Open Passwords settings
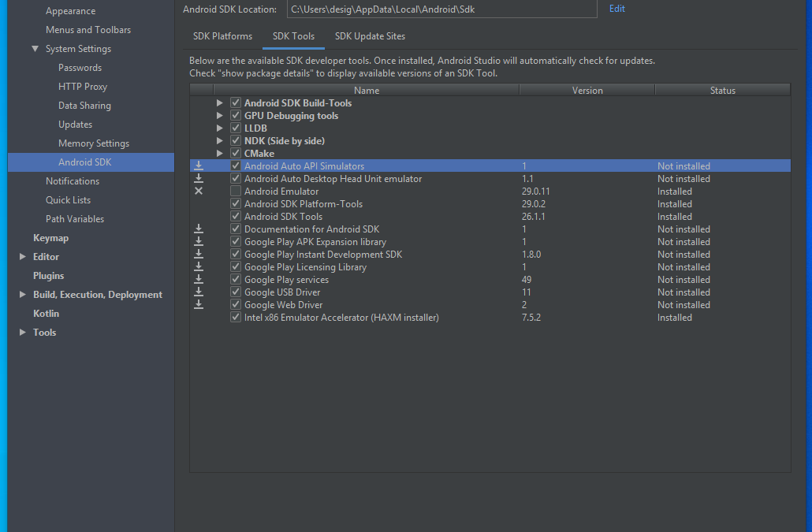The image size is (812, 532). 80,67
